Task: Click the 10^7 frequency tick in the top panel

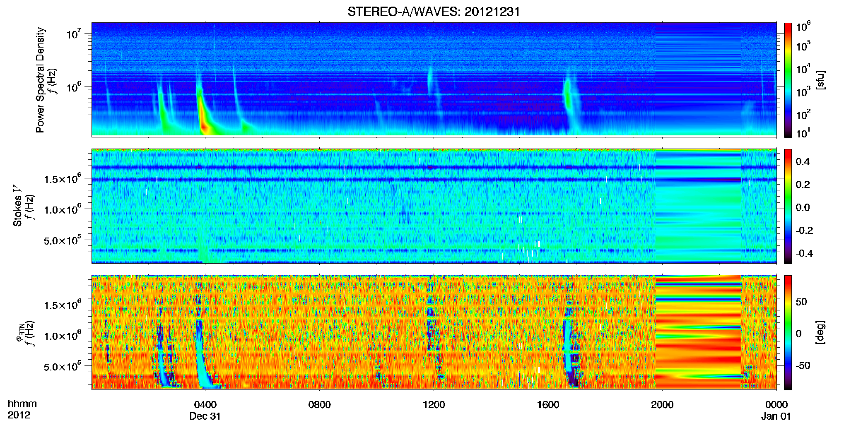Action: 74,34
